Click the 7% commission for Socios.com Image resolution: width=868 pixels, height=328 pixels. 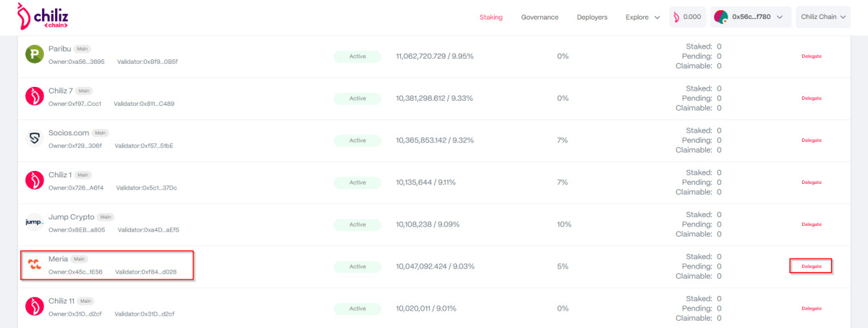pos(563,140)
